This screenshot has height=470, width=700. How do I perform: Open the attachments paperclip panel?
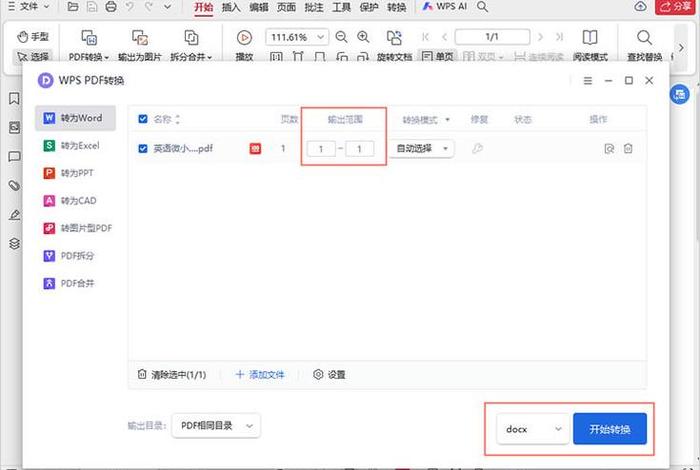[x=14, y=185]
